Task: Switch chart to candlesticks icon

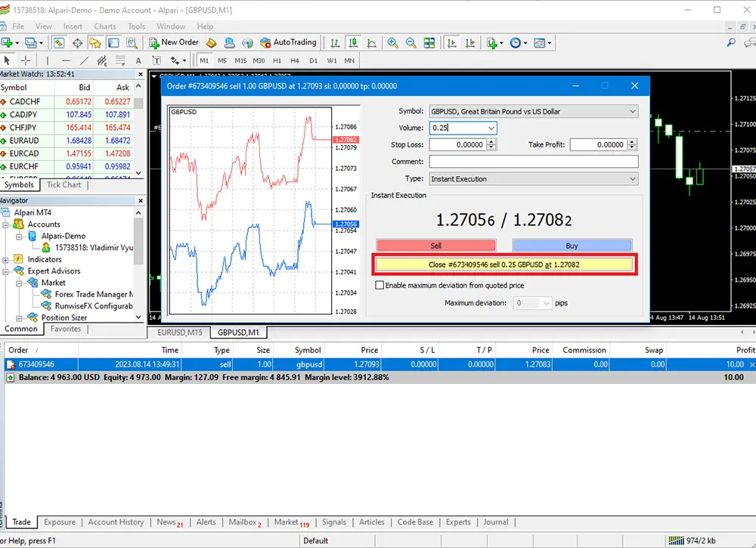Action: [x=353, y=43]
